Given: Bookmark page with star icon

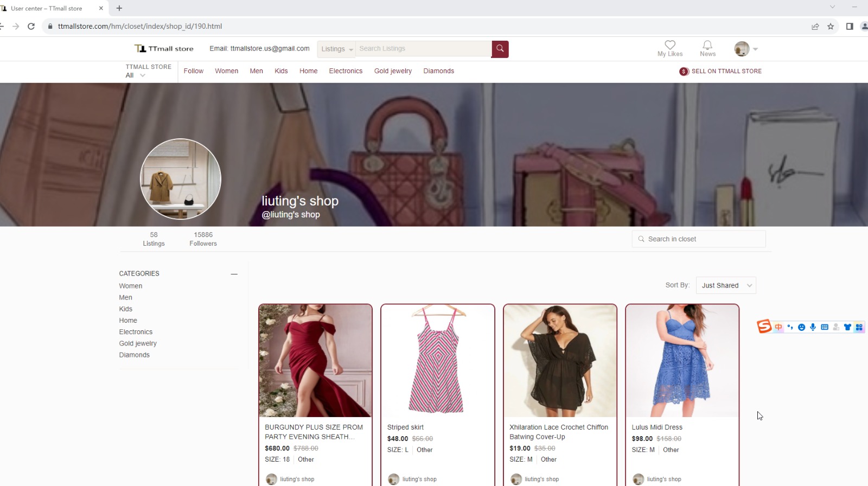Looking at the screenshot, I should 831,26.
